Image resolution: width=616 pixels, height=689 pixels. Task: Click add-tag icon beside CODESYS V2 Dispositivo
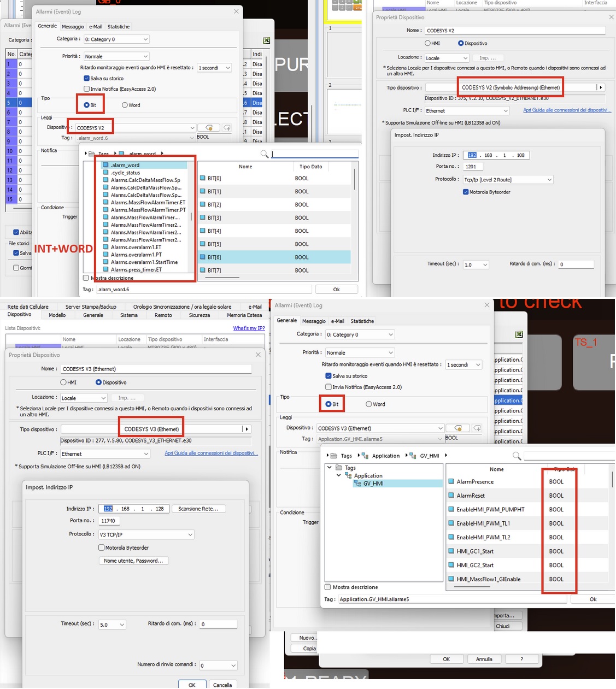(x=227, y=127)
